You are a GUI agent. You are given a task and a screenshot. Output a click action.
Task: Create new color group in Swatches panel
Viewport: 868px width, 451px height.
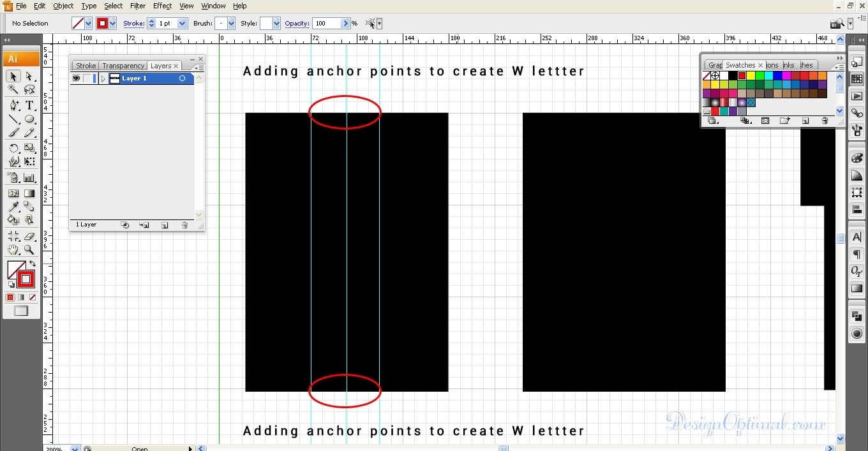pos(785,121)
